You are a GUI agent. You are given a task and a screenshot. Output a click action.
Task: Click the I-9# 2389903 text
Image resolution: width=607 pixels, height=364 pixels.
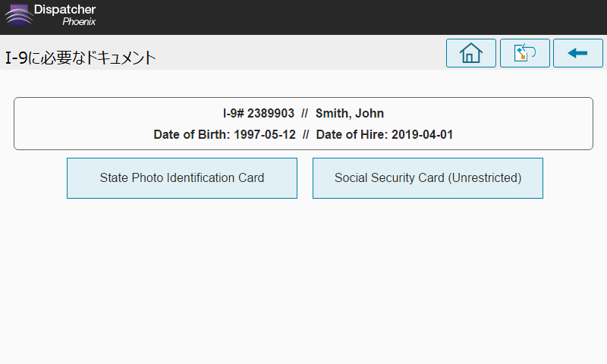click(258, 113)
